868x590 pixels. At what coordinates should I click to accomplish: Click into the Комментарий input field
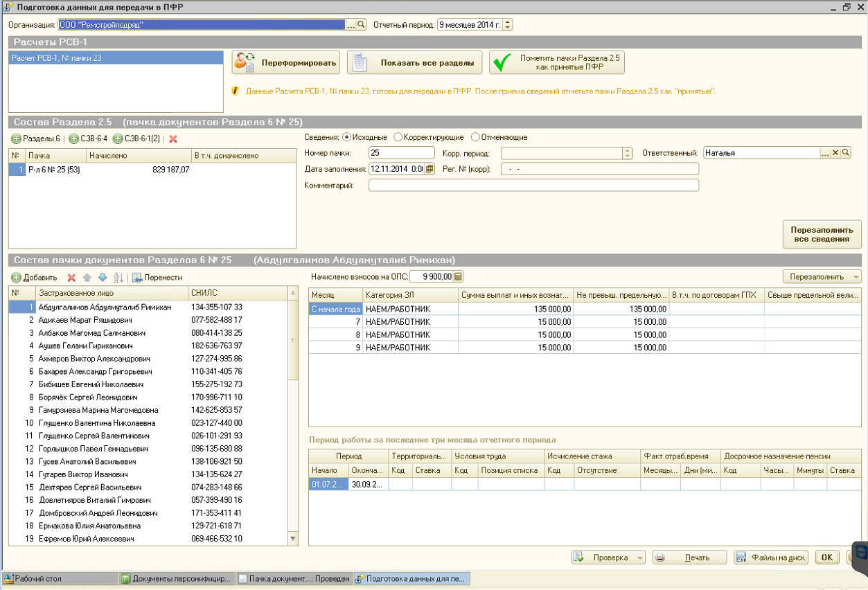(533, 185)
